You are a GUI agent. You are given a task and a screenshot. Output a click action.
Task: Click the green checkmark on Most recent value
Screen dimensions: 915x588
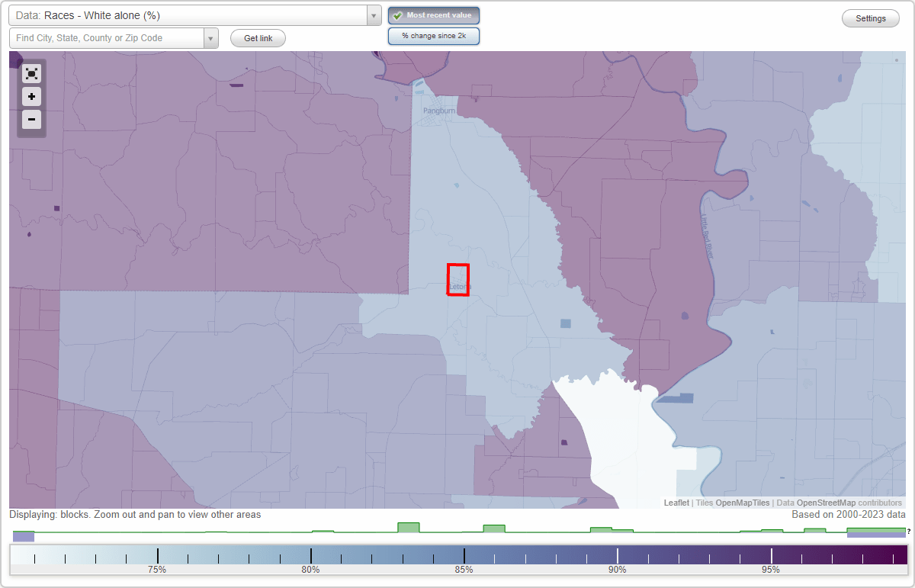399,15
